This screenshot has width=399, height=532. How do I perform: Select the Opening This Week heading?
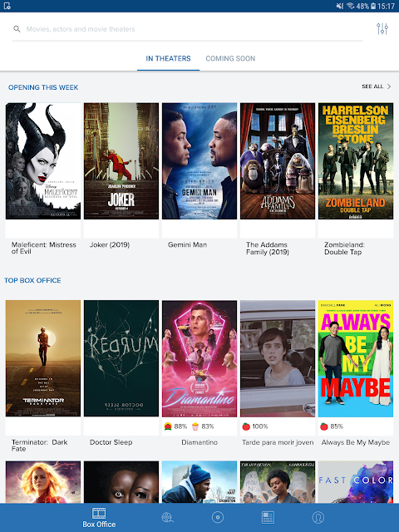(43, 87)
